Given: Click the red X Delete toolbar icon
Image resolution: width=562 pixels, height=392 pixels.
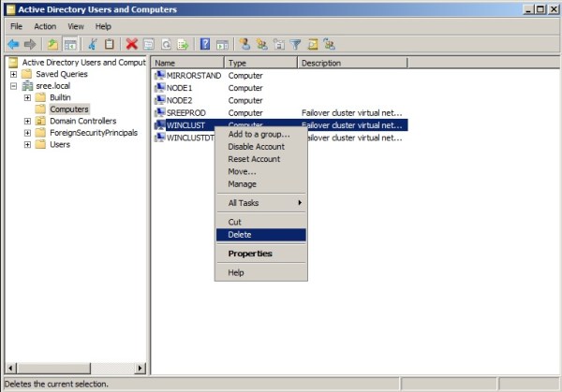Looking at the screenshot, I should coord(132,44).
